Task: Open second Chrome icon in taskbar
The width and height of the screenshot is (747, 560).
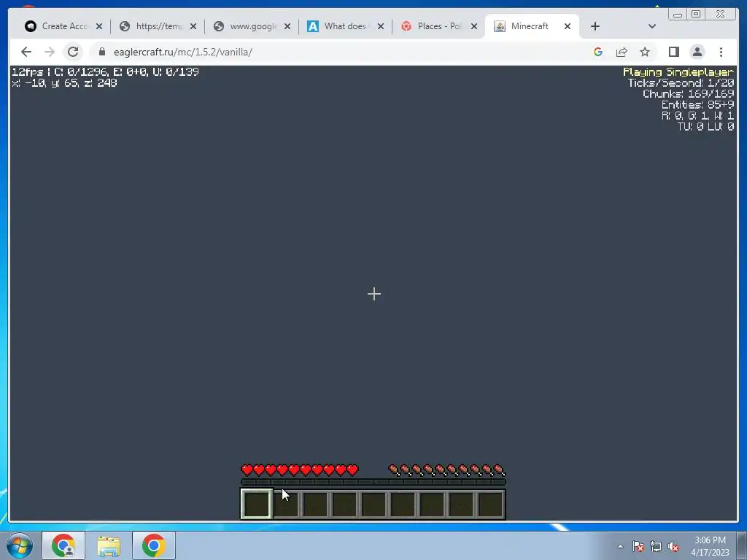Action: coord(153,545)
